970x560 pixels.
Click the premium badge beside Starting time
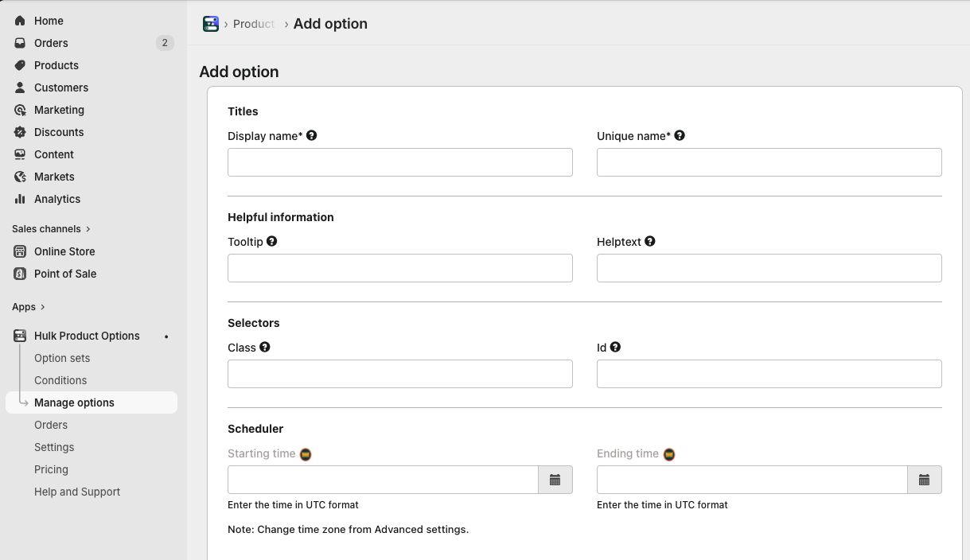[x=306, y=454]
